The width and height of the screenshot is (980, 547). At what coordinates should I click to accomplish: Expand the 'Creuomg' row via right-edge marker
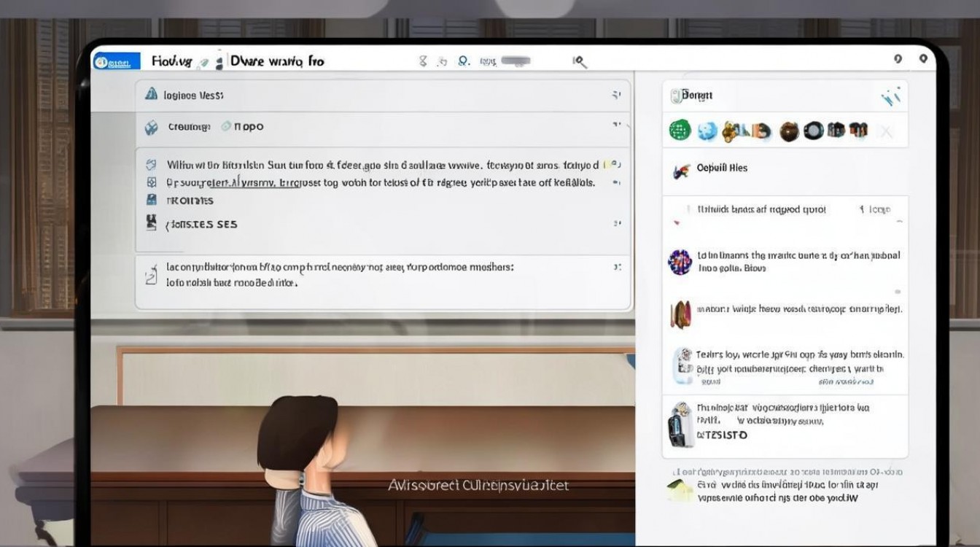(616, 126)
